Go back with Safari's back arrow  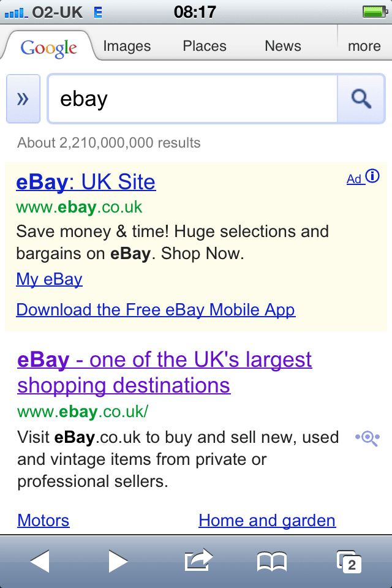40,561
